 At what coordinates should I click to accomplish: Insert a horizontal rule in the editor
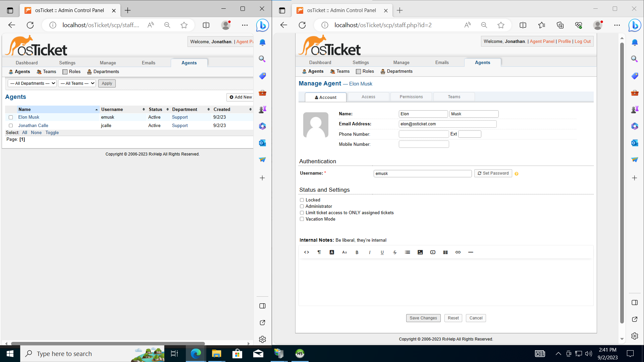[x=471, y=252]
